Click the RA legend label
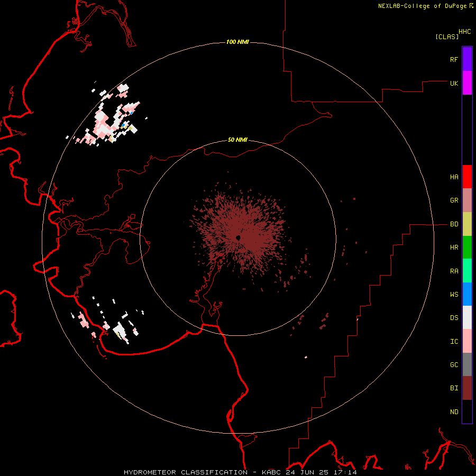Viewport: 476px width, 476px height. [x=454, y=271]
